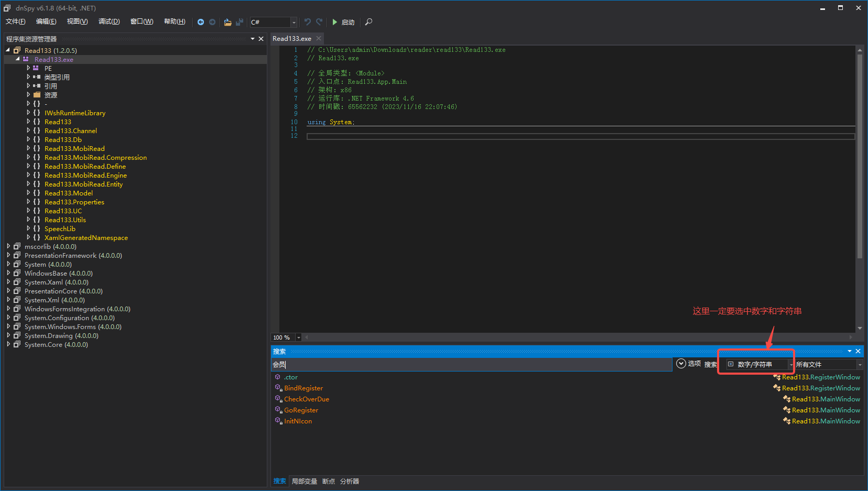Collapse the Read133 (1.2.0.5) assembly node
The width and height of the screenshot is (868, 491).
[8, 50]
